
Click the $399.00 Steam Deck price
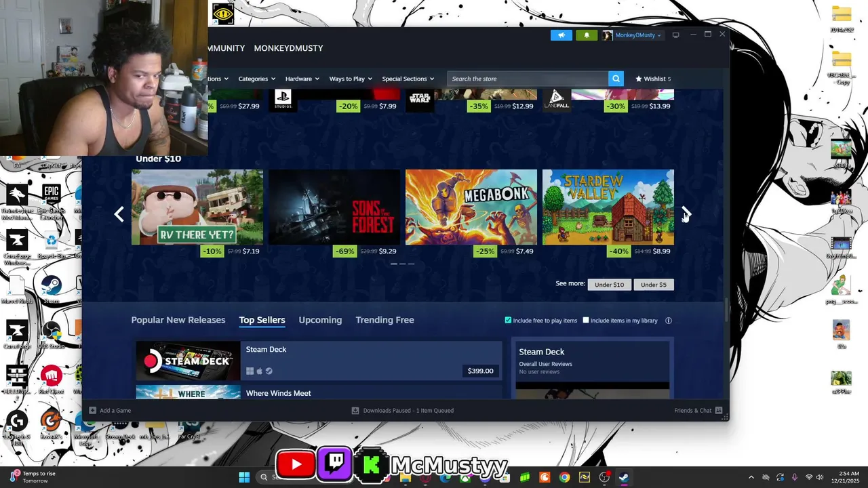tap(480, 371)
